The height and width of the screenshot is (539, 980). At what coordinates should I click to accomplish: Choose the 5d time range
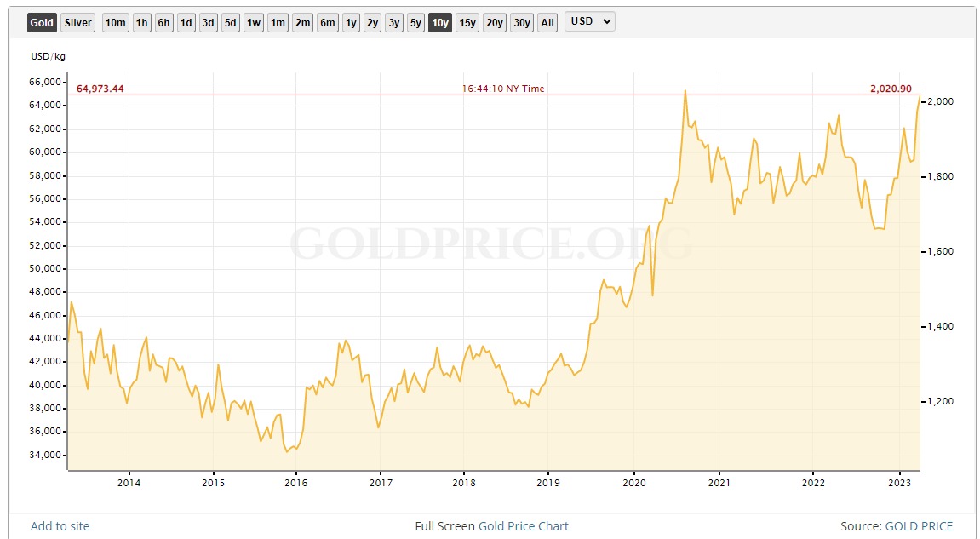coord(231,22)
